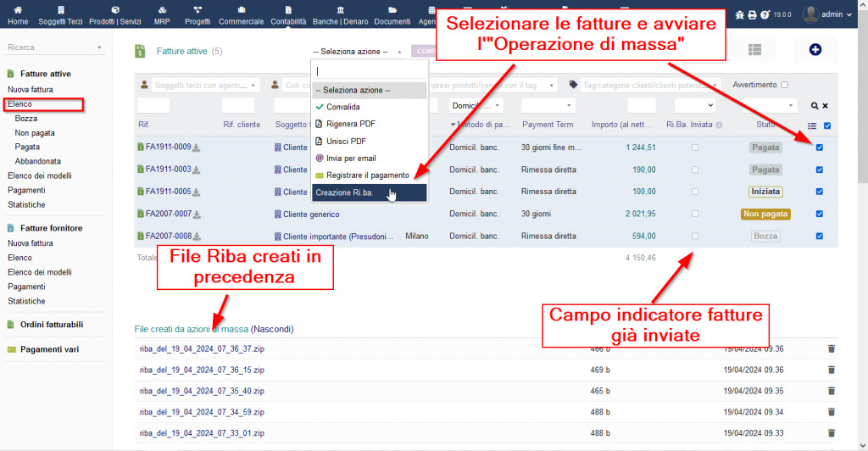This screenshot has width=868, height=451.
Task: Toggle the select-all checkbox in header
Action: tap(827, 125)
